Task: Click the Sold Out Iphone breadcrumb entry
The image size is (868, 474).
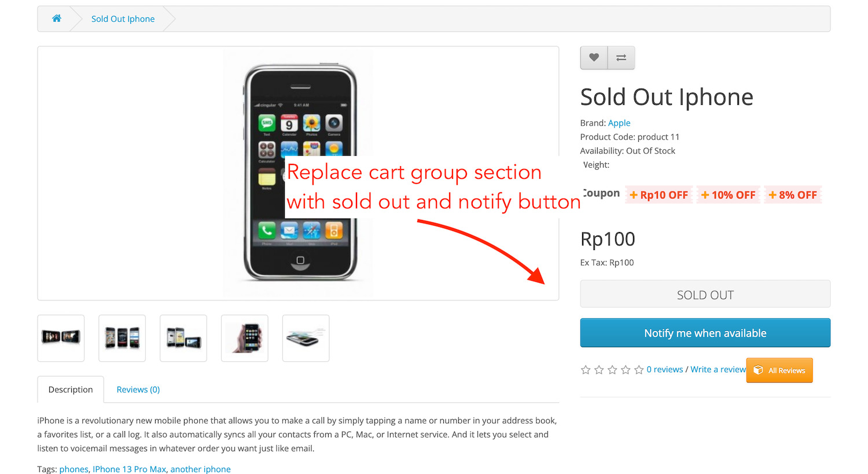Action: [123, 19]
